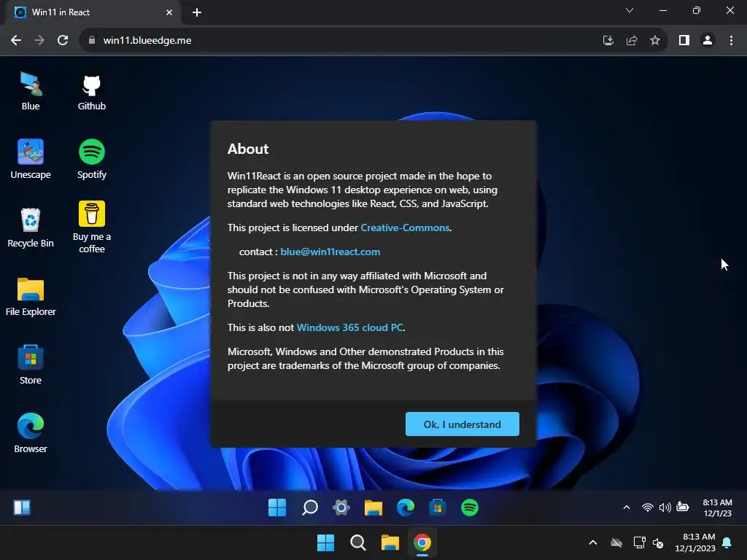Click the muted volume icon in host tray

(x=659, y=542)
